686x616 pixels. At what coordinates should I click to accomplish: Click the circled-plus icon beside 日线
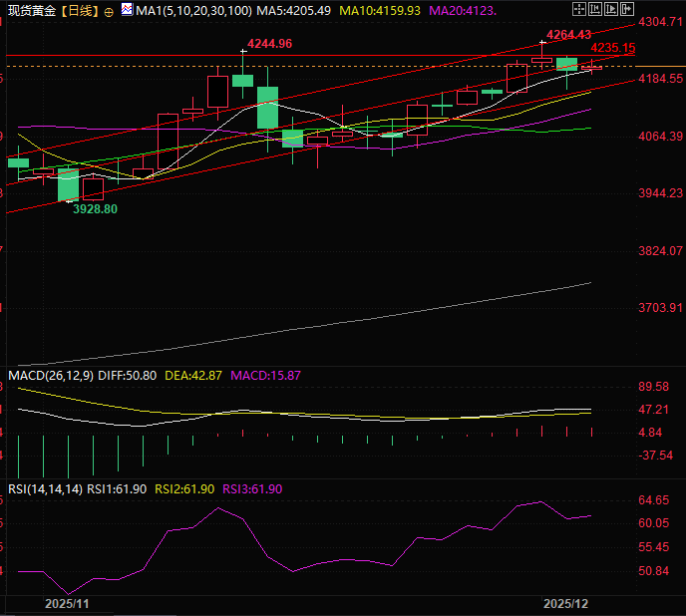tap(109, 12)
